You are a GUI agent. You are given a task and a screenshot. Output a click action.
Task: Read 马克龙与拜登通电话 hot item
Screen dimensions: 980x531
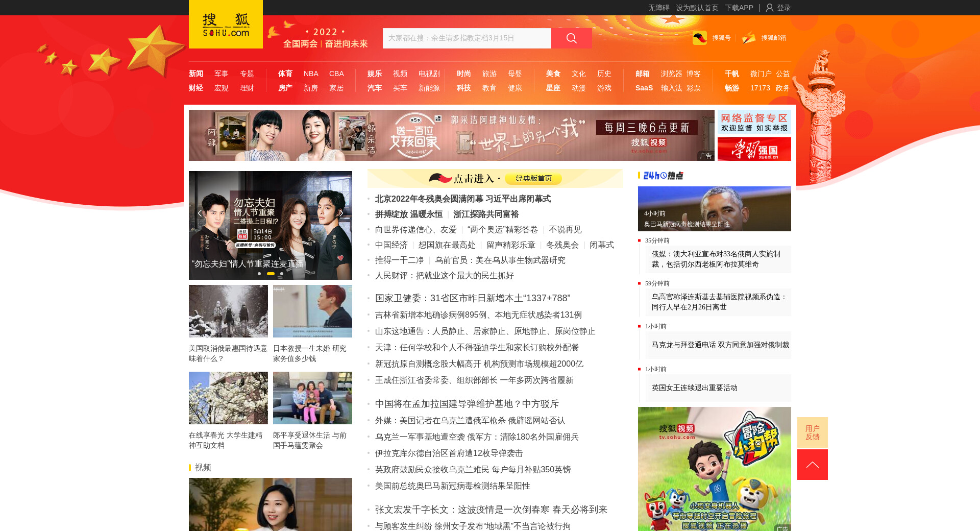pos(721,345)
